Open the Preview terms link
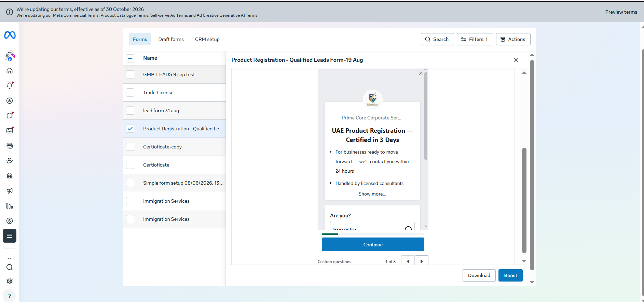Image resolution: width=644 pixels, height=302 pixels. coord(621,12)
